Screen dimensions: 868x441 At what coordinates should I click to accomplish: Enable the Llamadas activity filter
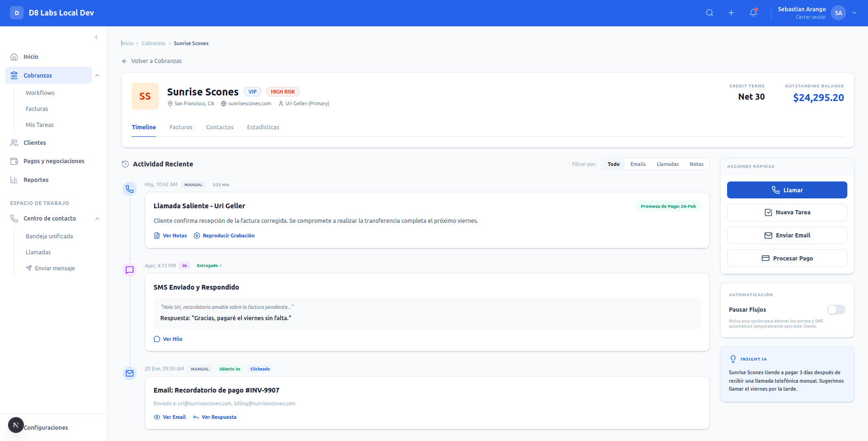[667, 164]
